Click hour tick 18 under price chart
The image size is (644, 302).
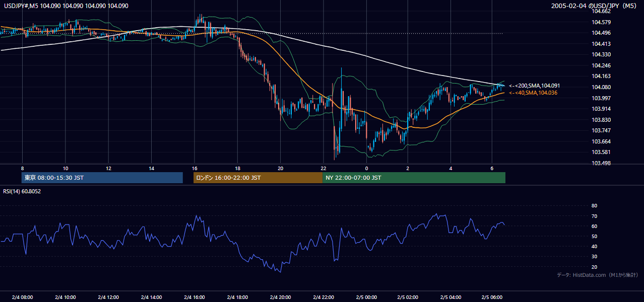click(238, 168)
